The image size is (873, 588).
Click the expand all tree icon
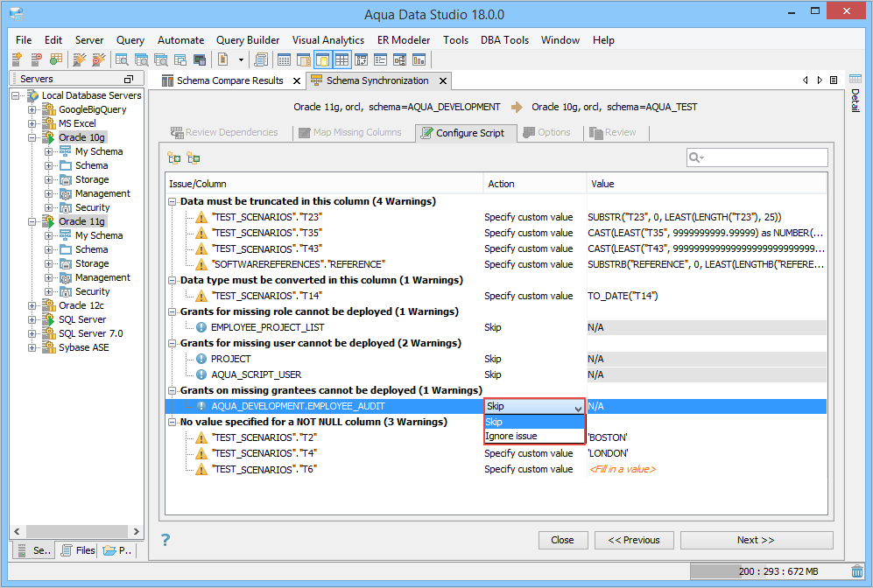(174, 158)
